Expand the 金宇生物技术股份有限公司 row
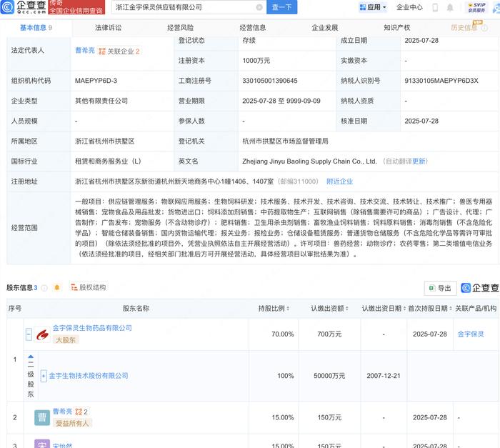The image size is (500, 448). [44, 376]
